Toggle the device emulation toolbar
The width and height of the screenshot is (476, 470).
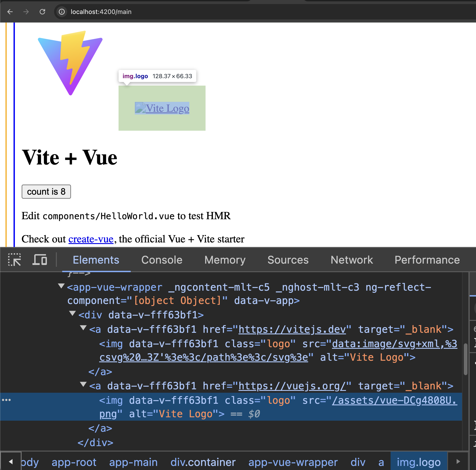[x=39, y=260]
